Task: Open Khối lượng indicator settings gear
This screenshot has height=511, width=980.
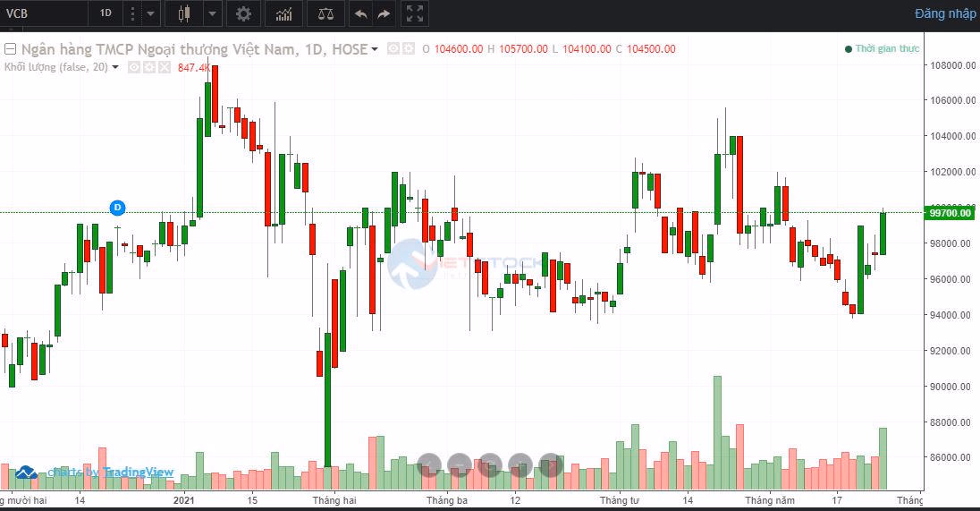Action: [149, 67]
